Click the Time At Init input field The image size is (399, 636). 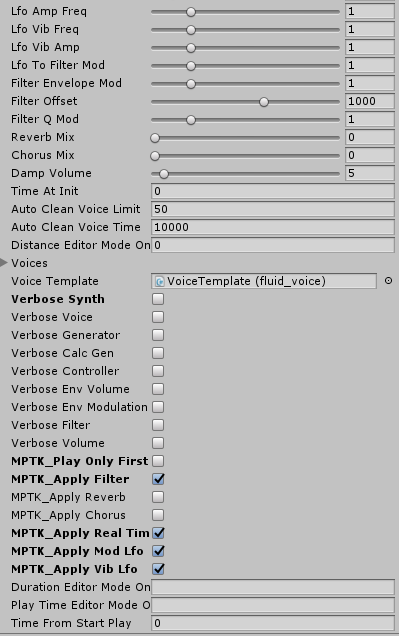pyautogui.click(x=273, y=191)
